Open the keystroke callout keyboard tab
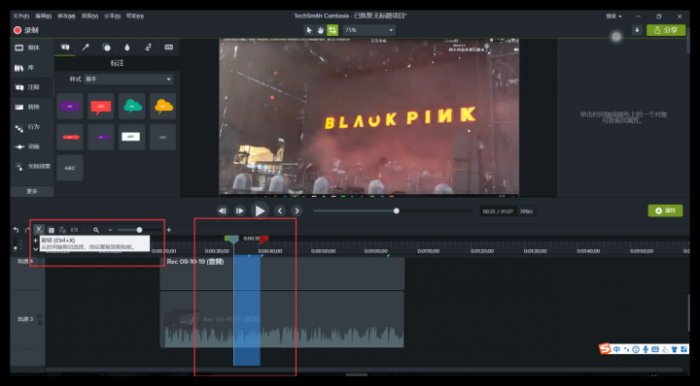The height and width of the screenshot is (386, 700). pyautogui.click(x=169, y=47)
